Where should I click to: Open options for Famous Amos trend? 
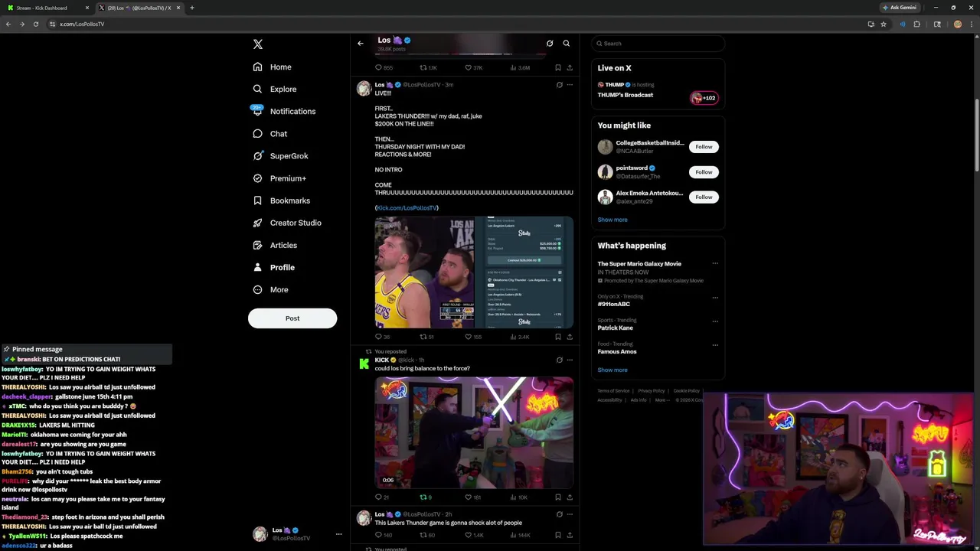(715, 345)
